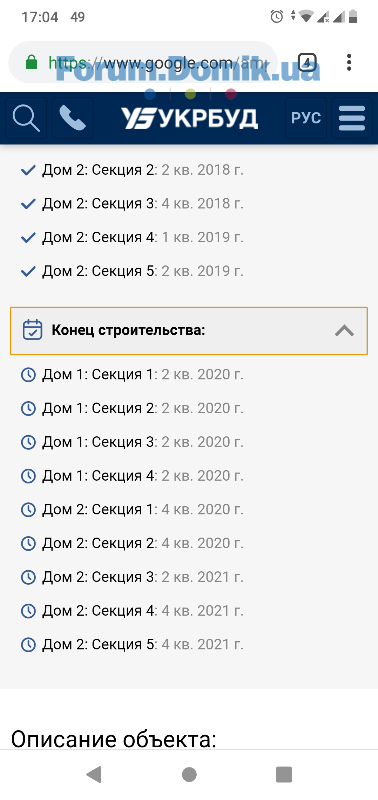Collapse the Конец строительства section chevron

click(344, 331)
